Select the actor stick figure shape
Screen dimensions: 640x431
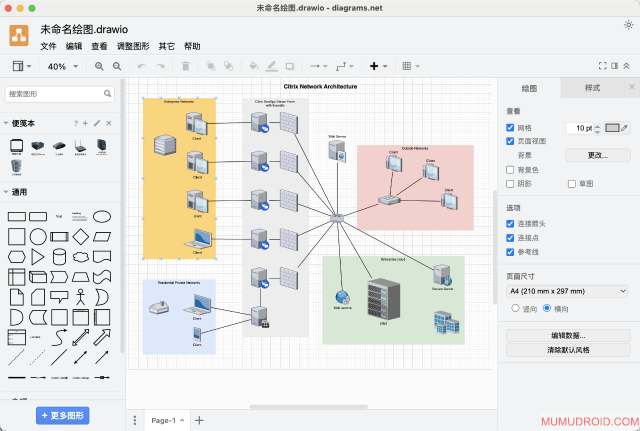pyautogui.click(x=80, y=297)
